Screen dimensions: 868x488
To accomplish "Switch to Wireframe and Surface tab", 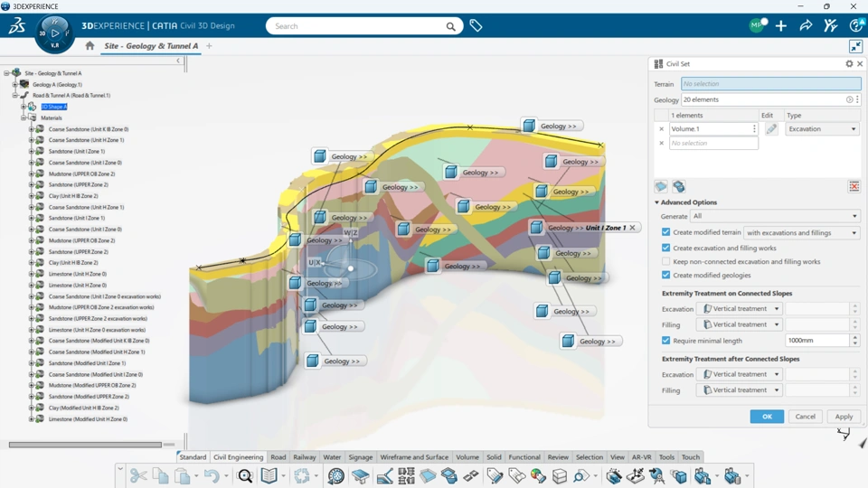I will pos(414,457).
